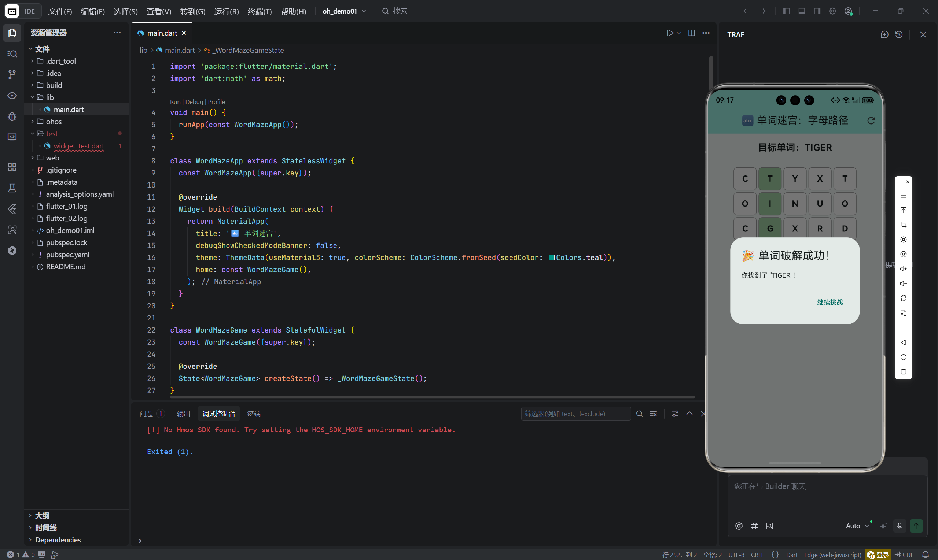Open the Source Control sidebar icon

(12, 74)
